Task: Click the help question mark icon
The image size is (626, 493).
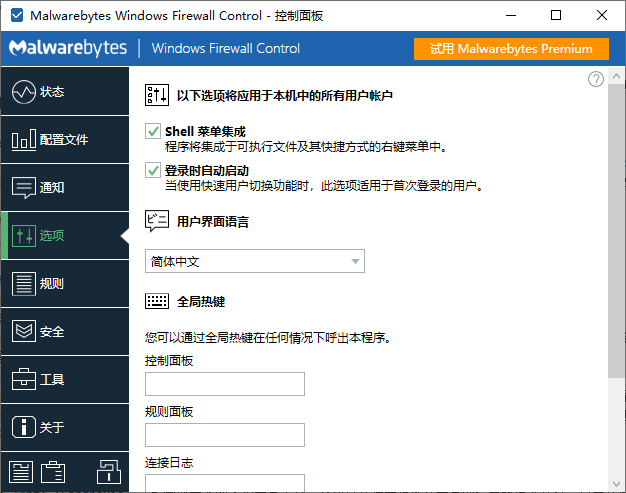Action: coord(596,79)
